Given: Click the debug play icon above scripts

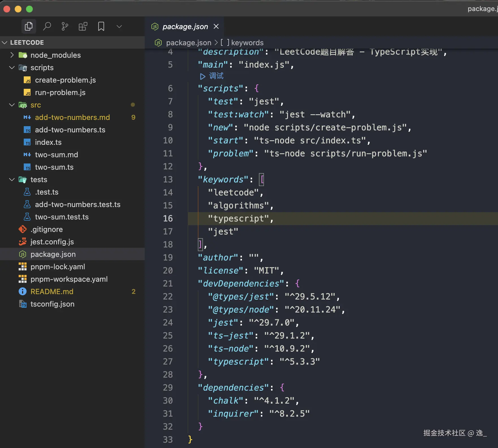Looking at the screenshot, I should pyautogui.click(x=203, y=76).
